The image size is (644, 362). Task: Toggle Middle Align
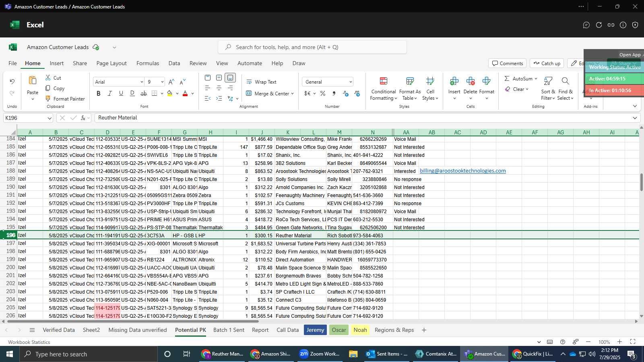click(219, 78)
